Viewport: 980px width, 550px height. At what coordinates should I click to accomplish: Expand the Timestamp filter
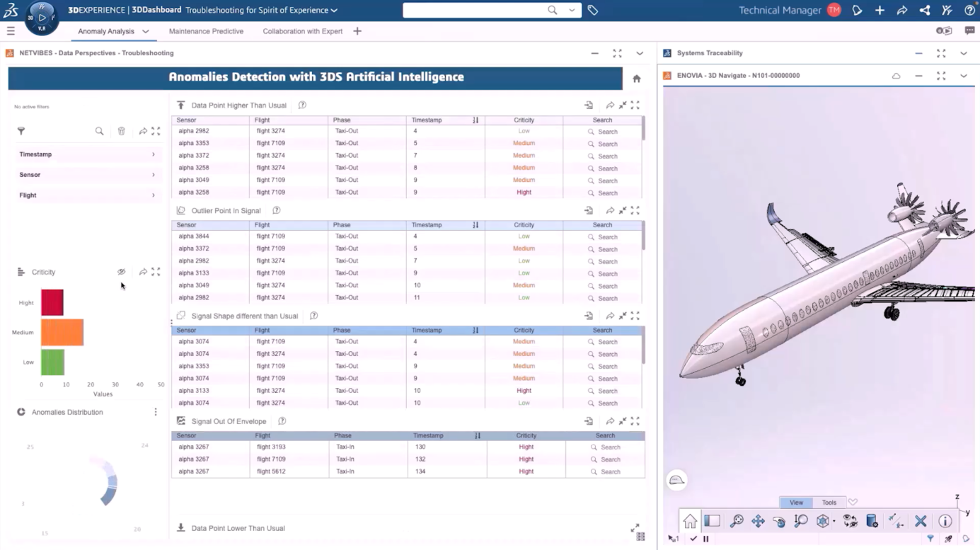(86, 154)
